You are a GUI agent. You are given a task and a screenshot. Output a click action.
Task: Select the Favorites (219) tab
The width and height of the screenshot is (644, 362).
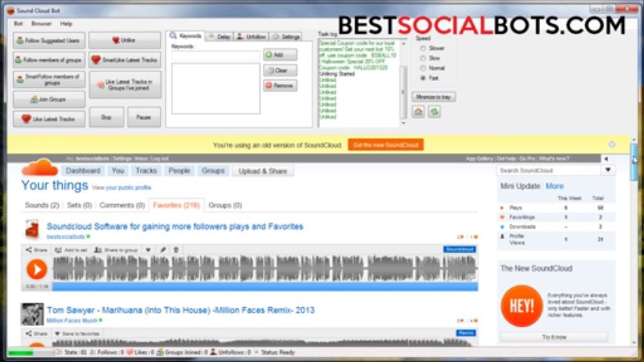coord(177,205)
